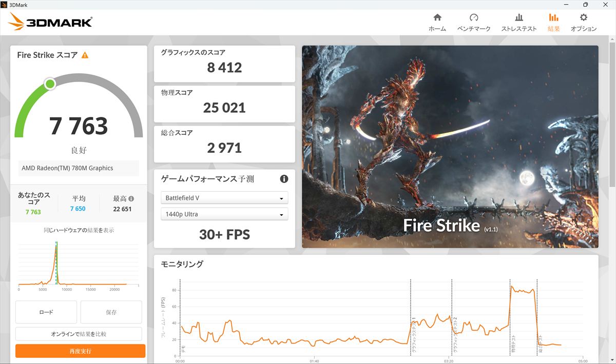The image size is (616, 364).
Task: Open the Battlefield V game dropdown
Action: (x=224, y=198)
